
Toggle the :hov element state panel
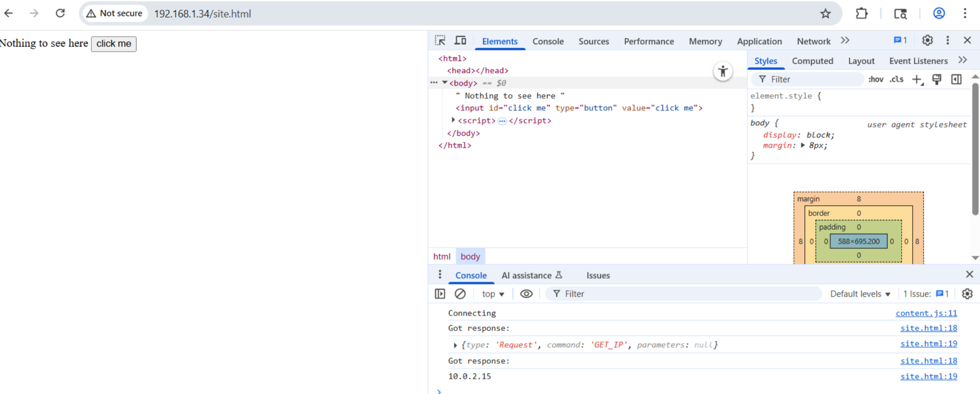[x=876, y=79]
